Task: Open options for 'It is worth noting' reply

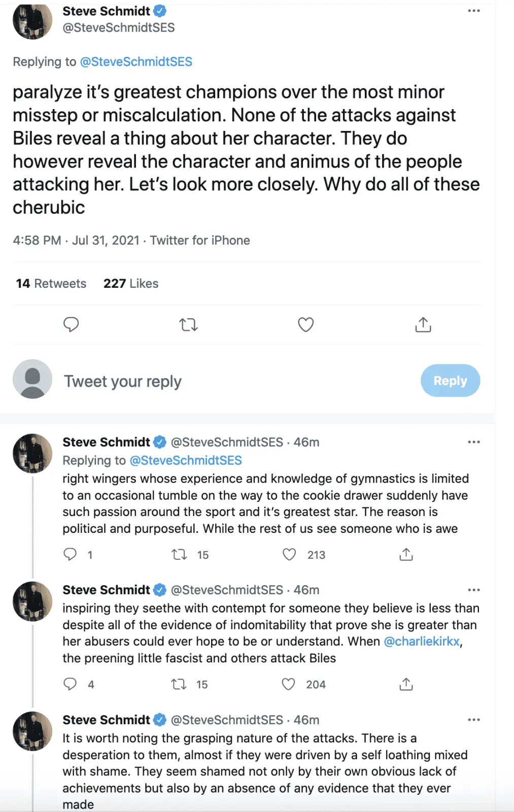Action: pyautogui.click(x=473, y=720)
